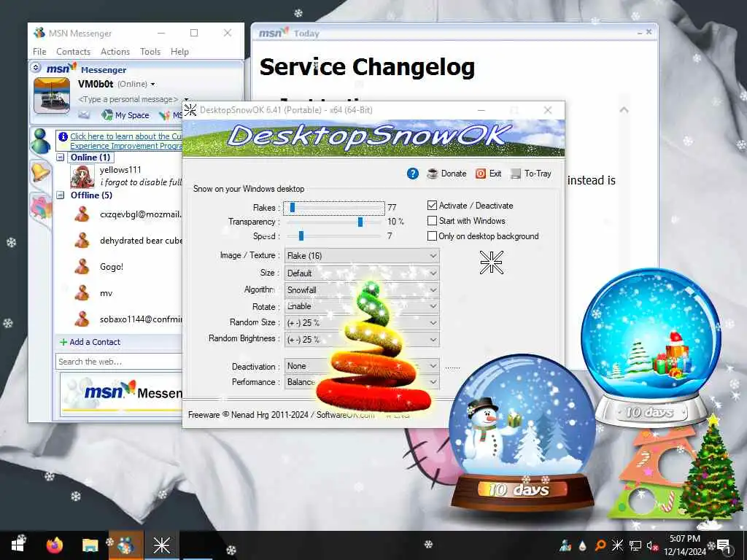Toggle the MSN Messenger header collapse button
The width and height of the screenshot is (747, 560).
36,68
